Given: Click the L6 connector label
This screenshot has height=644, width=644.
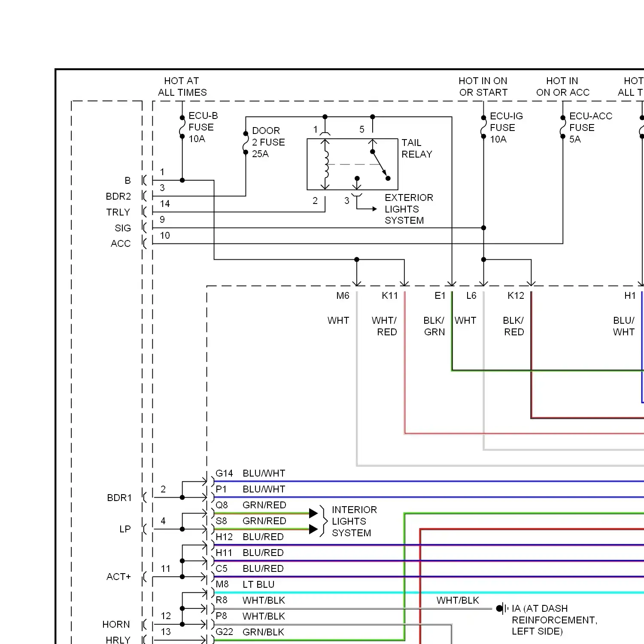Looking at the screenshot, I should point(471,295).
